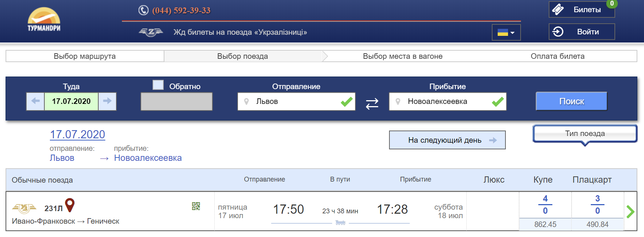Click the phone icon beside the number
This screenshot has height=237, width=644.
(143, 10)
